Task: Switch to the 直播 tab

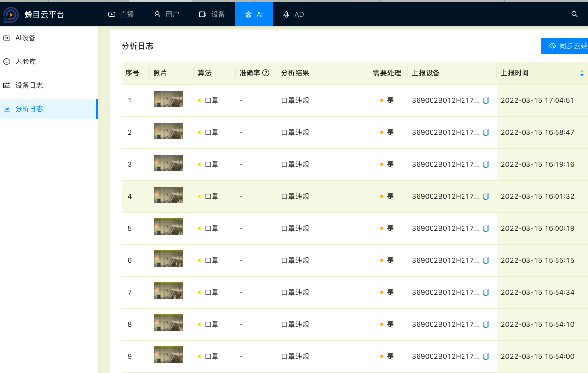Action: pos(121,14)
